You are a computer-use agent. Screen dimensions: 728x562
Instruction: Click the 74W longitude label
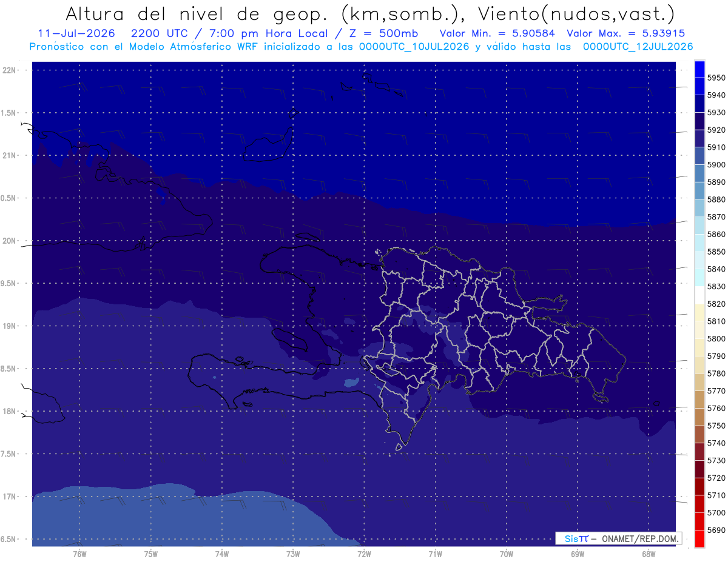(x=222, y=554)
